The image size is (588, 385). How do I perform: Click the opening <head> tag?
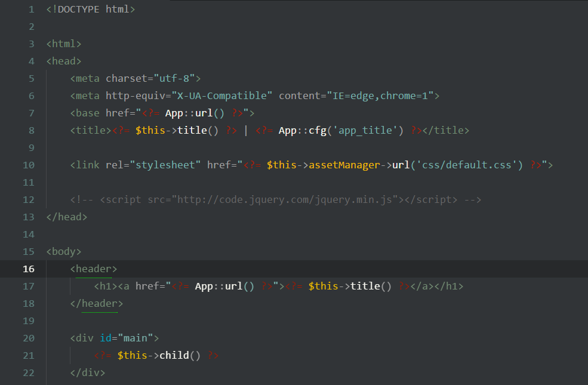64,61
